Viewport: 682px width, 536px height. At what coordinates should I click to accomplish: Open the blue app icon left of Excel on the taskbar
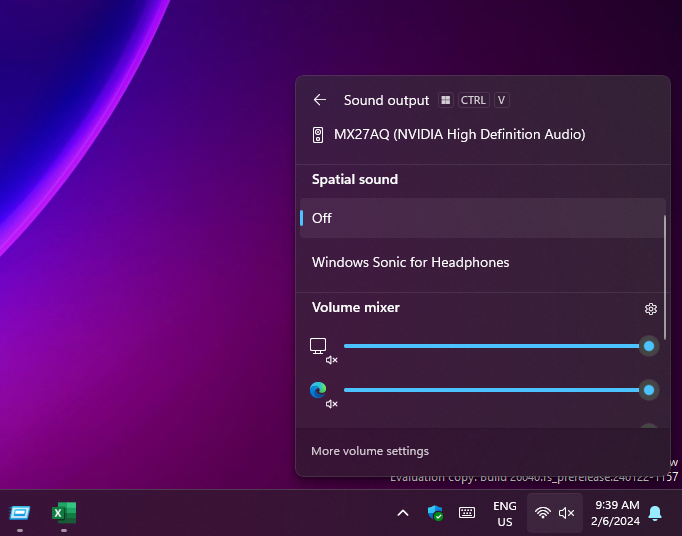pos(20,513)
